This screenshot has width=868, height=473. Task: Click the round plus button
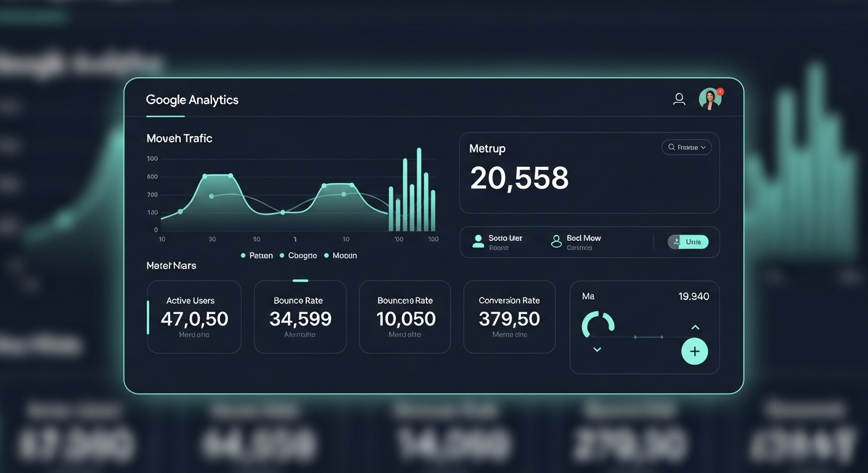[x=694, y=352]
